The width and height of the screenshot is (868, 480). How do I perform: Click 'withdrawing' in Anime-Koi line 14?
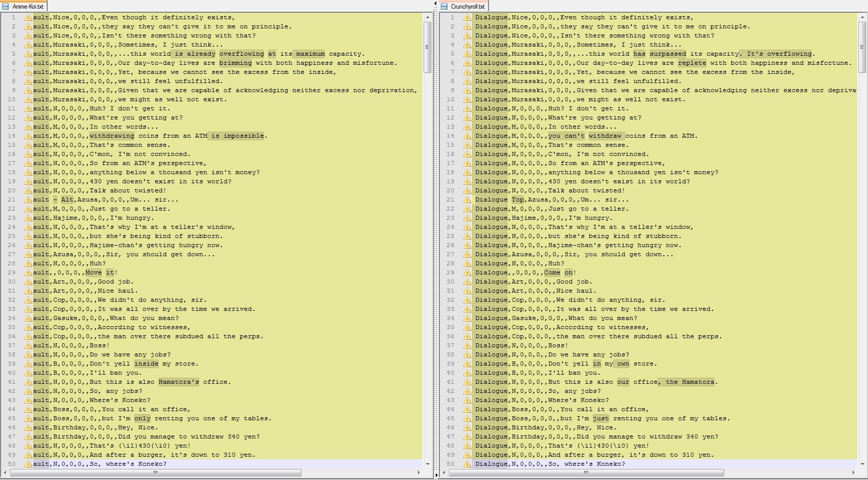(112, 136)
